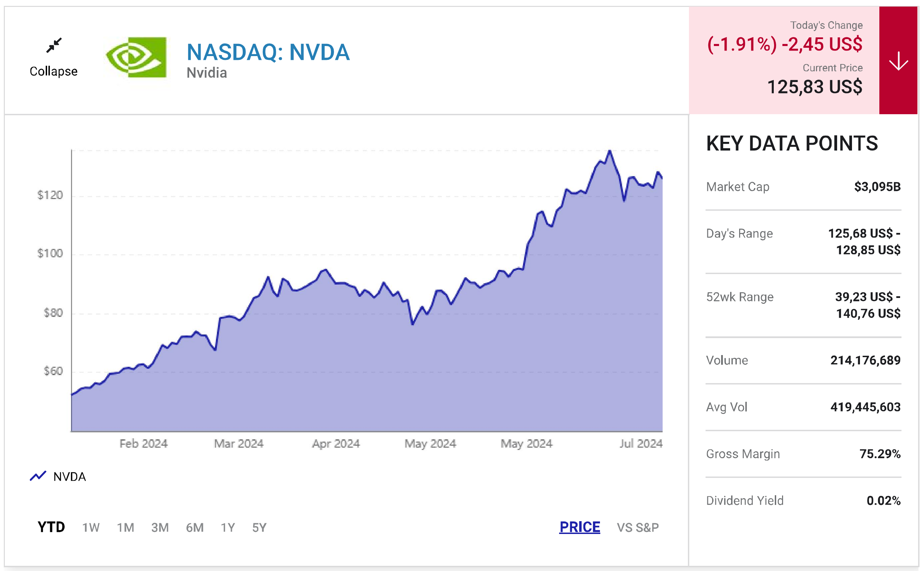Select the YTD time range

(51, 527)
